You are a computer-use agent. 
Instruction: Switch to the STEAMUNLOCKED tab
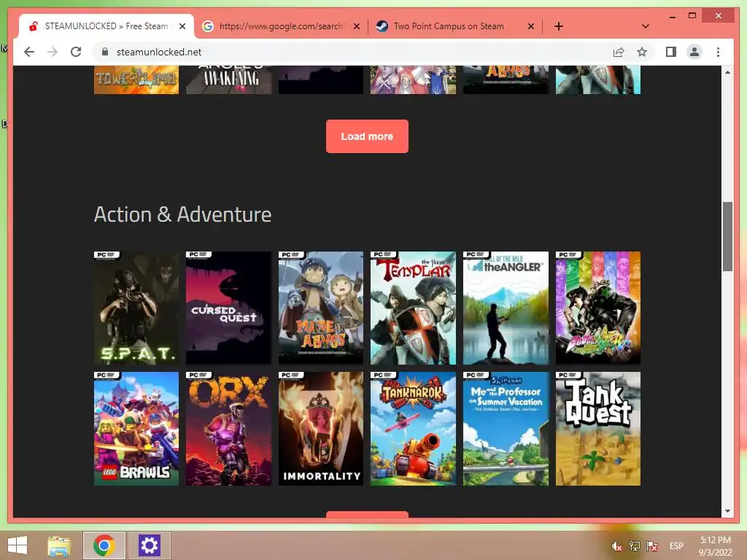pyautogui.click(x=106, y=26)
